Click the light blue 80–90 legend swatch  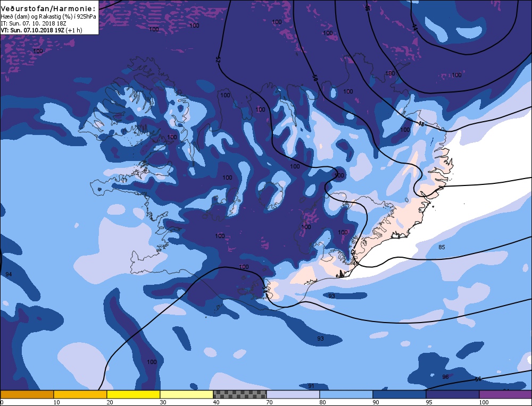point(346,394)
